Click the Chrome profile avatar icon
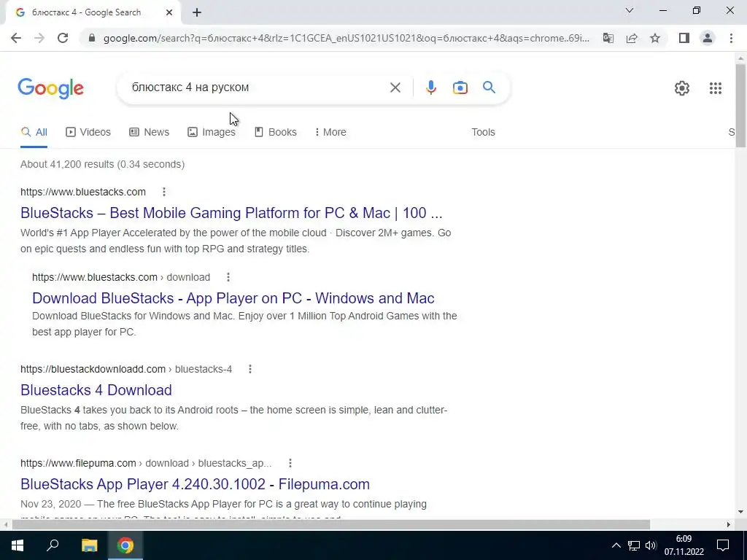 click(x=708, y=38)
